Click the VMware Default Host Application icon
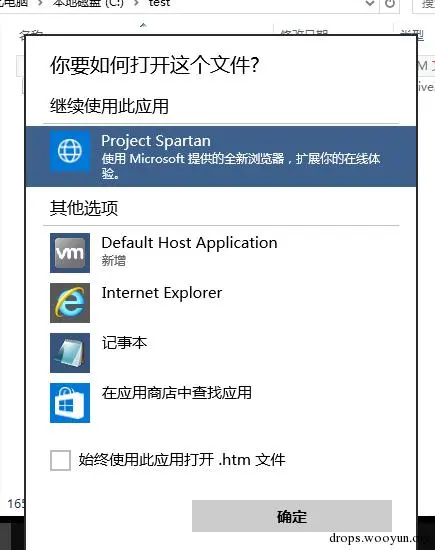Viewport: 435px width, 550px height. tap(70, 253)
